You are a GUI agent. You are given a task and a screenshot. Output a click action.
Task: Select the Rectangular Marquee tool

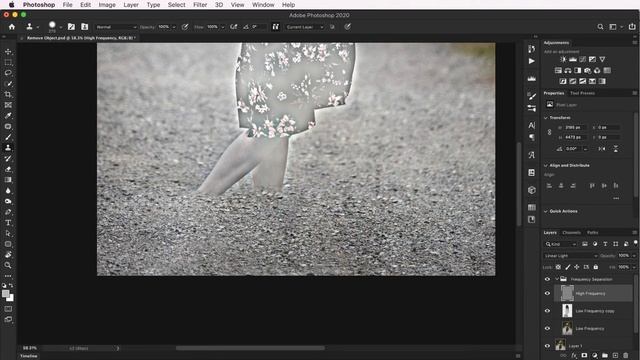(8, 62)
